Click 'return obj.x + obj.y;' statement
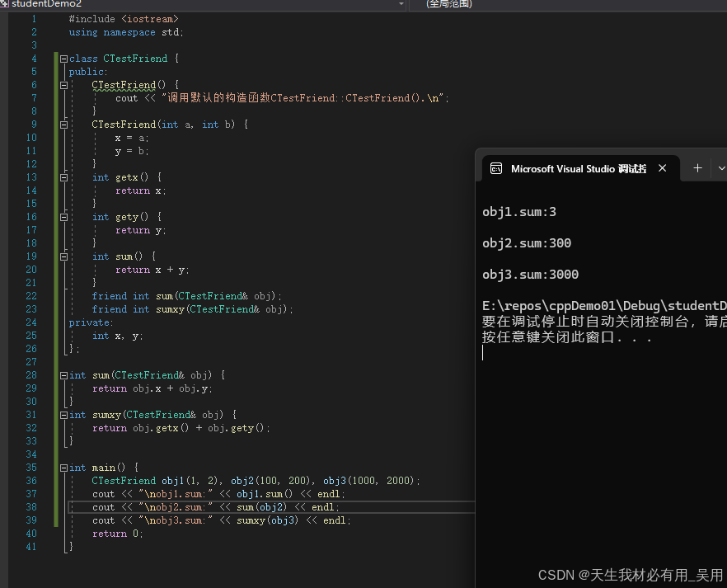 tap(152, 388)
